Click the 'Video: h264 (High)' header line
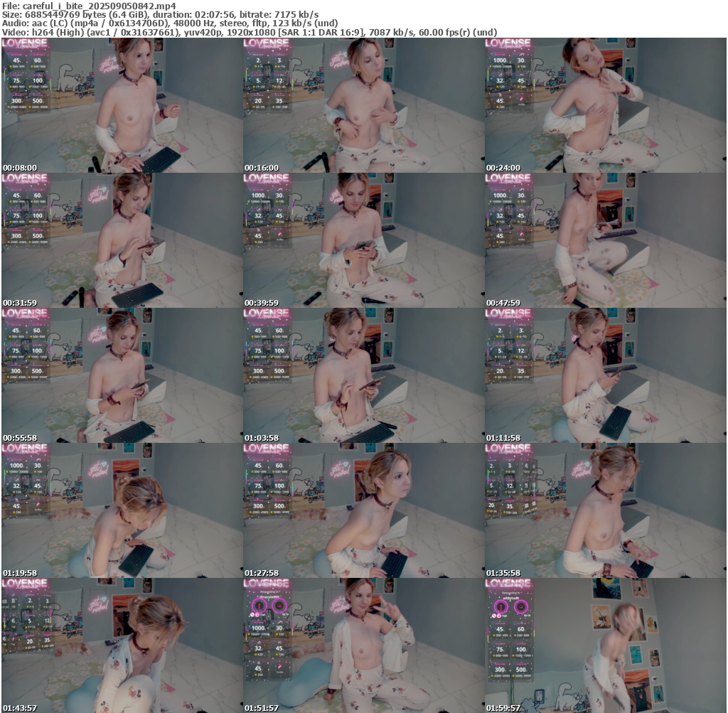The image size is (728, 713). click(250, 33)
